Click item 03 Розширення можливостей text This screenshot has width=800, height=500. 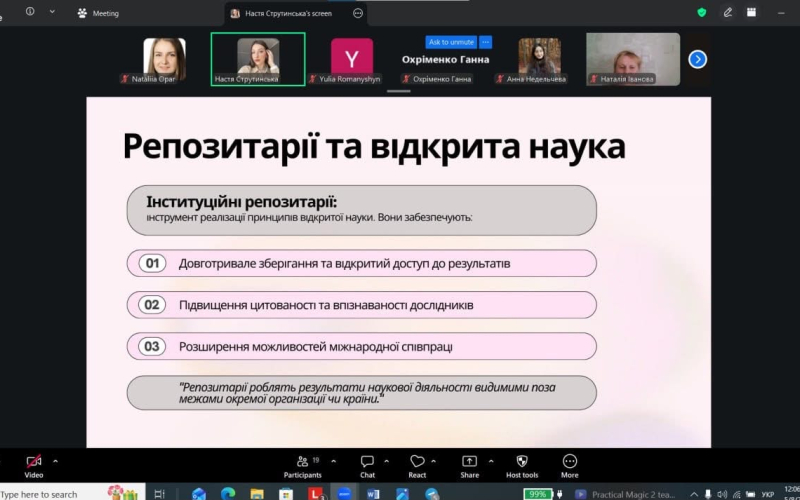(x=315, y=347)
